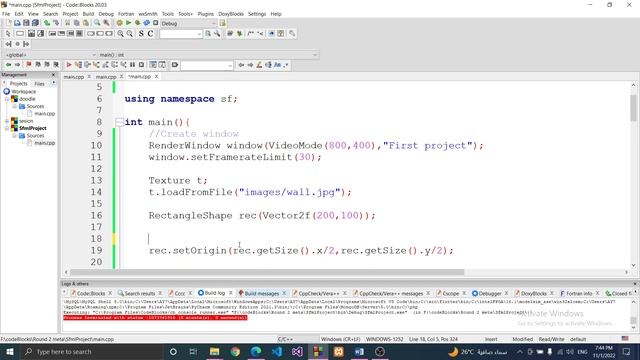
Task: Open a file via the toolbar
Action: (17, 23)
